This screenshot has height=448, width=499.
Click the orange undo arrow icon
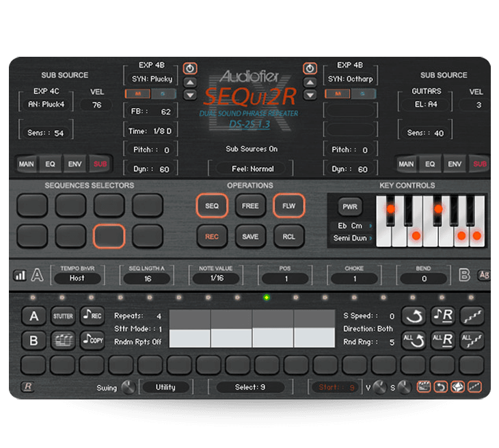(440, 387)
